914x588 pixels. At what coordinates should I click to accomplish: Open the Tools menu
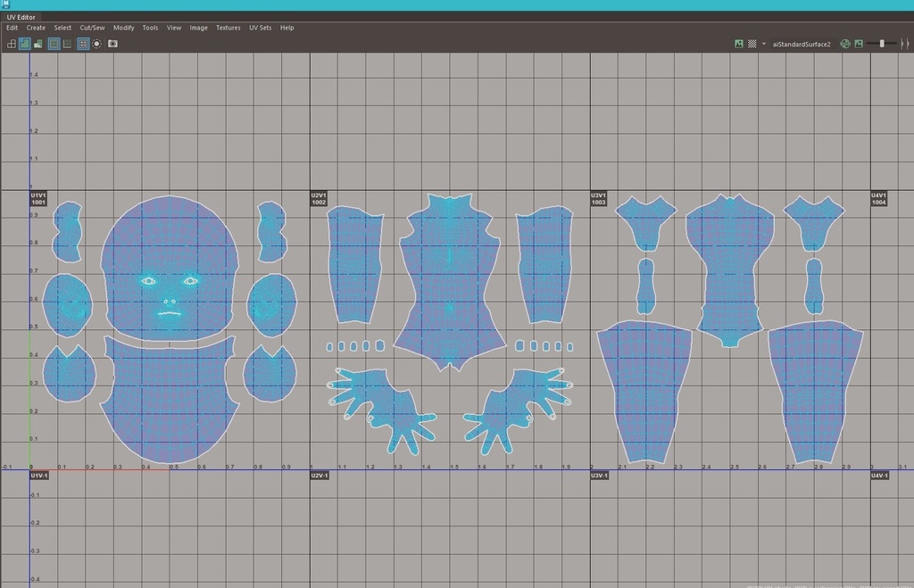pyautogui.click(x=150, y=28)
